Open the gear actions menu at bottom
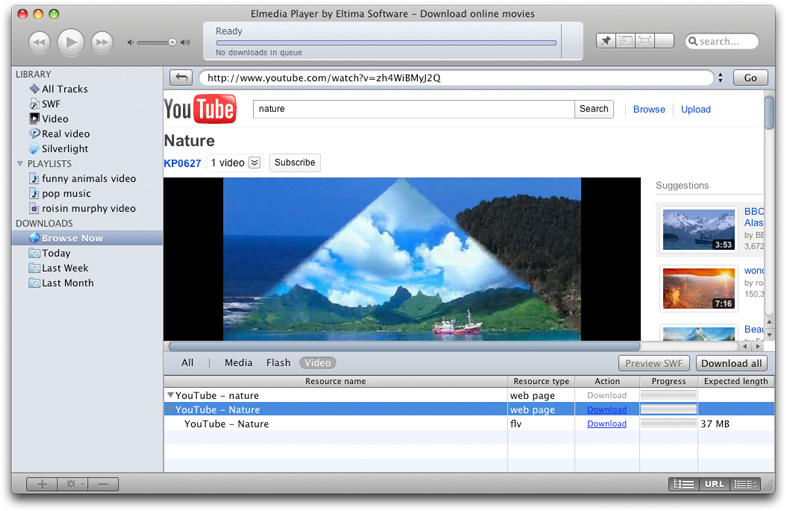The image size is (786, 511). (x=73, y=484)
